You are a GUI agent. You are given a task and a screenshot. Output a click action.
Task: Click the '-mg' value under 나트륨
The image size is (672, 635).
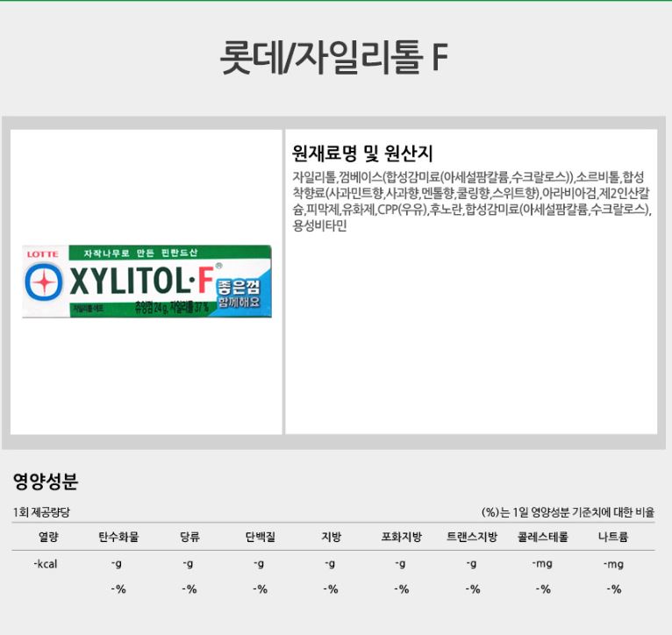(x=613, y=564)
